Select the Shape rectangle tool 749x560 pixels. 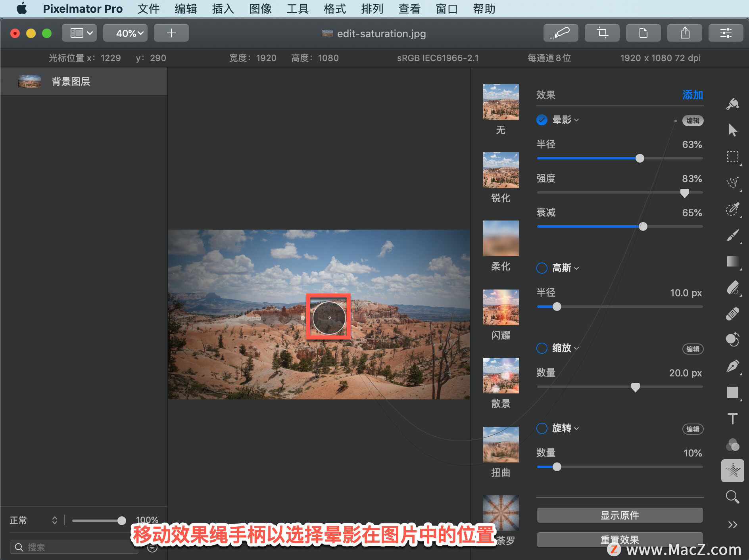coord(732,392)
